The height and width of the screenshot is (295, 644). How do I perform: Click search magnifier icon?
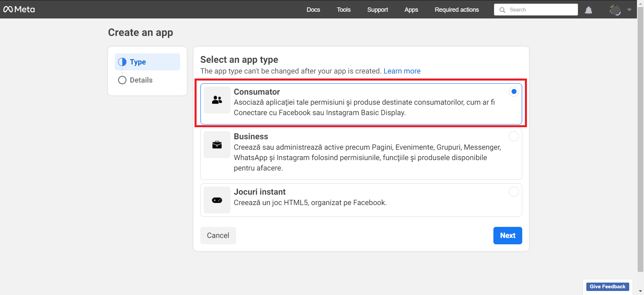[502, 10]
